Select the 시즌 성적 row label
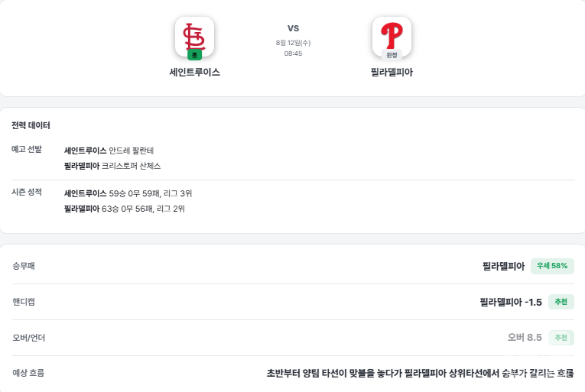 pos(27,192)
